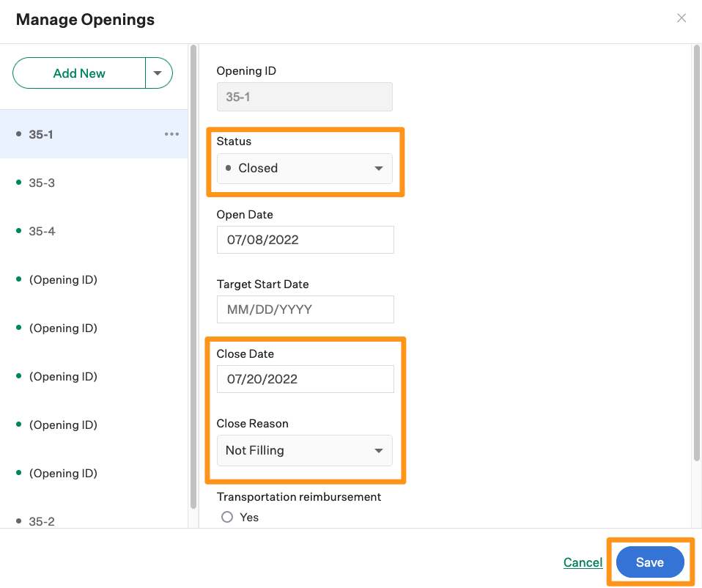Dismiss the Manage Openings dialog with the X
The width and height of the screenshot is (702, 588).
coord(681,18)
